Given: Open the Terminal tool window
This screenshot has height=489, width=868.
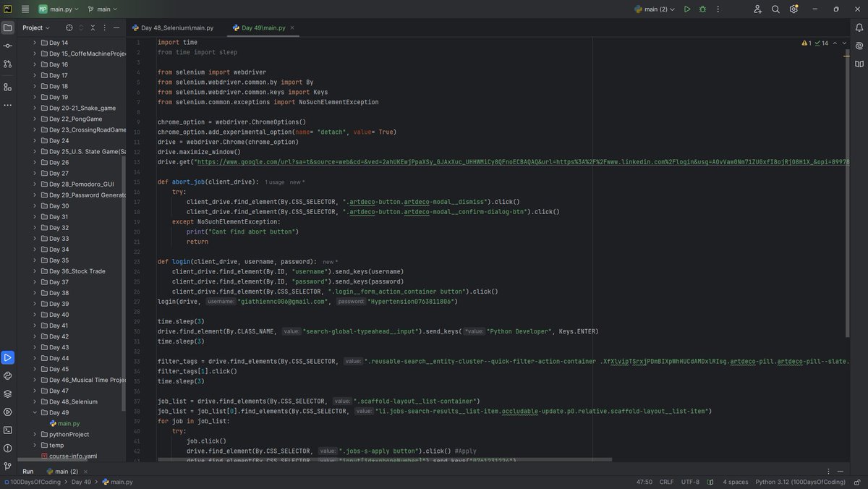Looking at the screenshot, I should click(x=8, y=430).
